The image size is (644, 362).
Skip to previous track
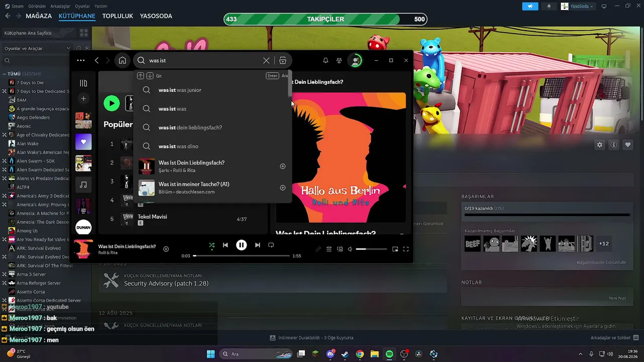pos(225,245)
